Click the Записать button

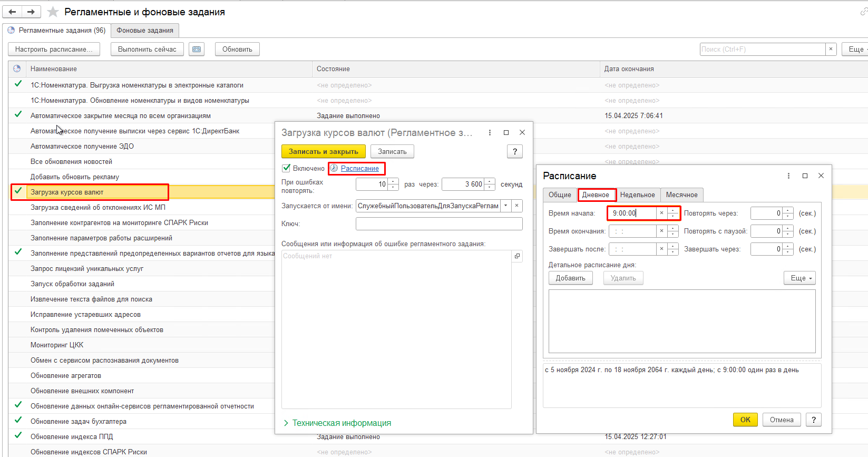[392, 151]
